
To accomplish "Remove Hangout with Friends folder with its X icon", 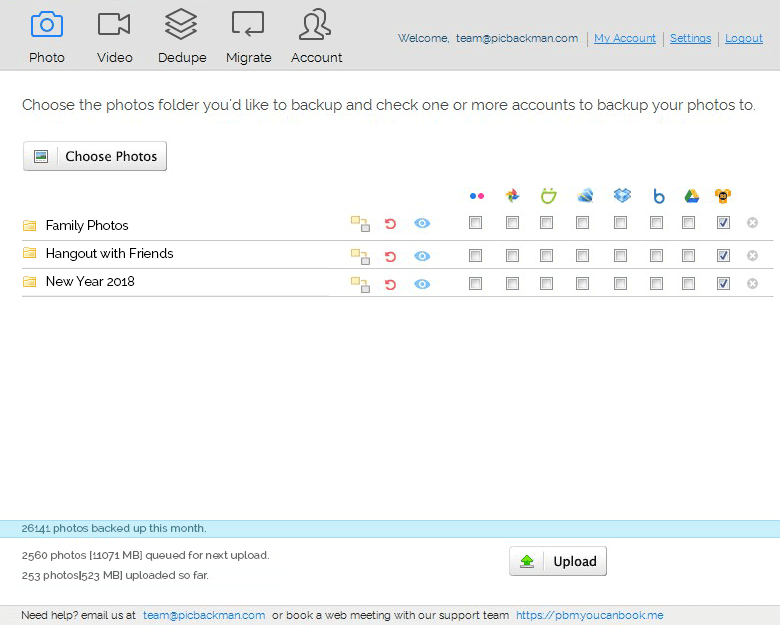I will (753, 255).
